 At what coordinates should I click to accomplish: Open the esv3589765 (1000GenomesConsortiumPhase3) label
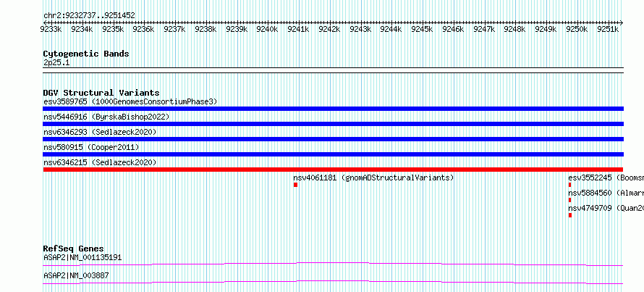click(130, 101)
